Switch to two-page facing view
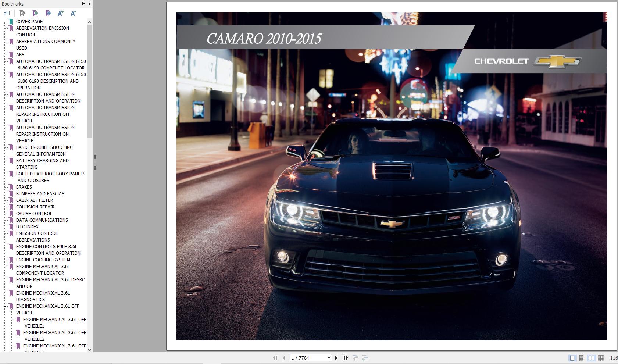This screenshot has width=618, height=364. pyautogui.click(x=591, y=358)
